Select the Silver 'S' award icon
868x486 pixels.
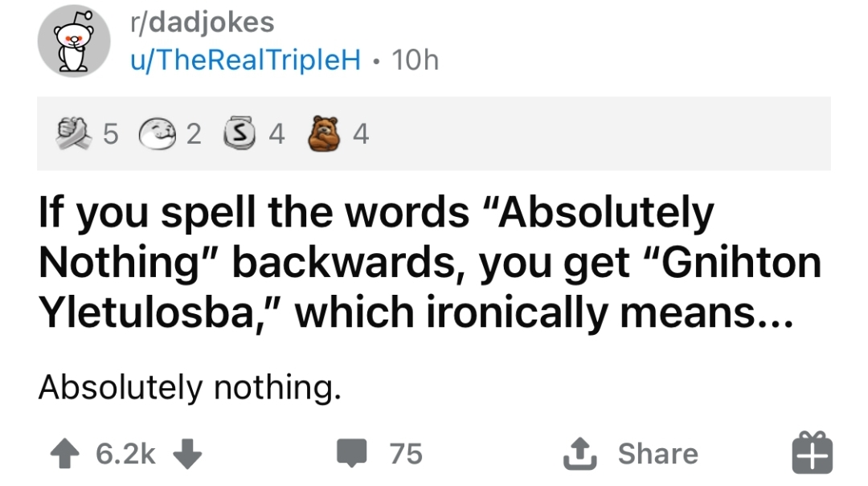coord(238,135)
